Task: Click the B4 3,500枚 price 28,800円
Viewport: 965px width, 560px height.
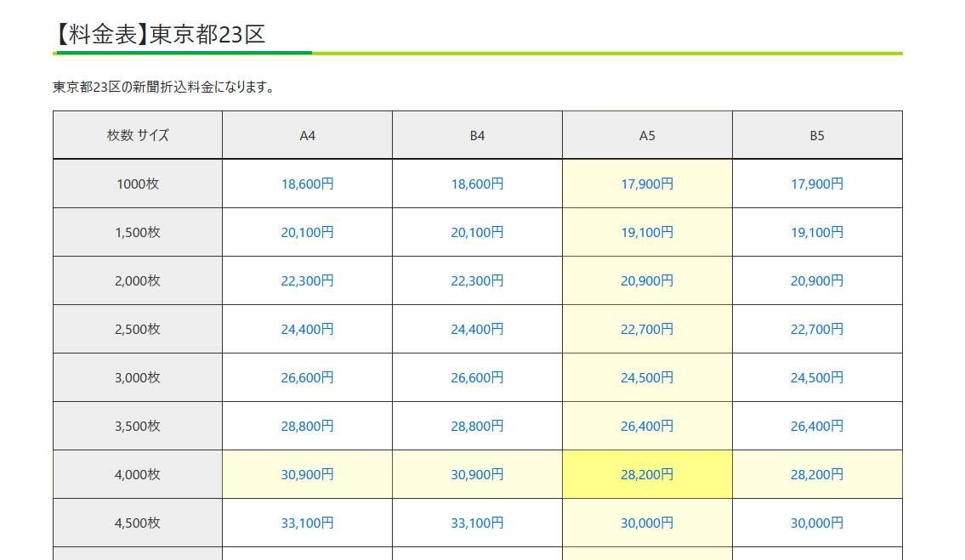Action: coord(477,426)
